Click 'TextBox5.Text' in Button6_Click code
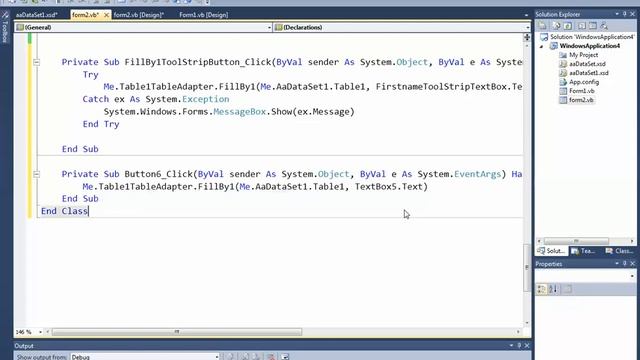The height and width of the screenshot is (360, 640). tap(389, 187)
